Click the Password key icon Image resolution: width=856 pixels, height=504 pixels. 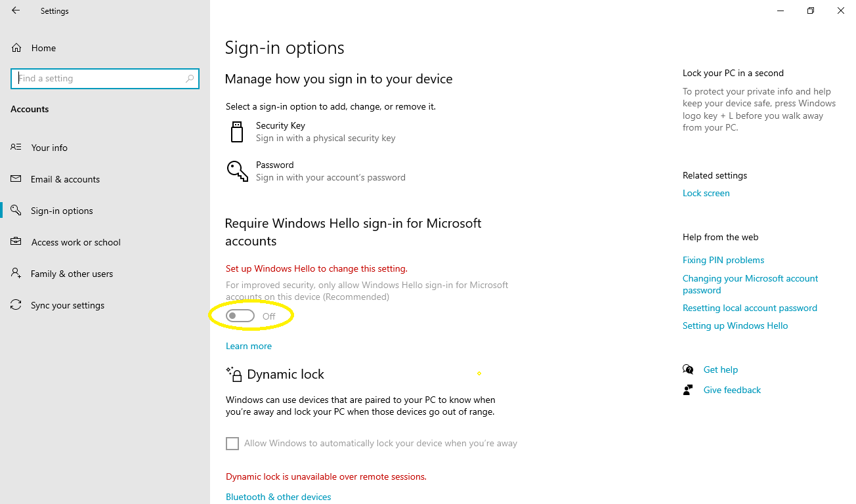(237, 171)
